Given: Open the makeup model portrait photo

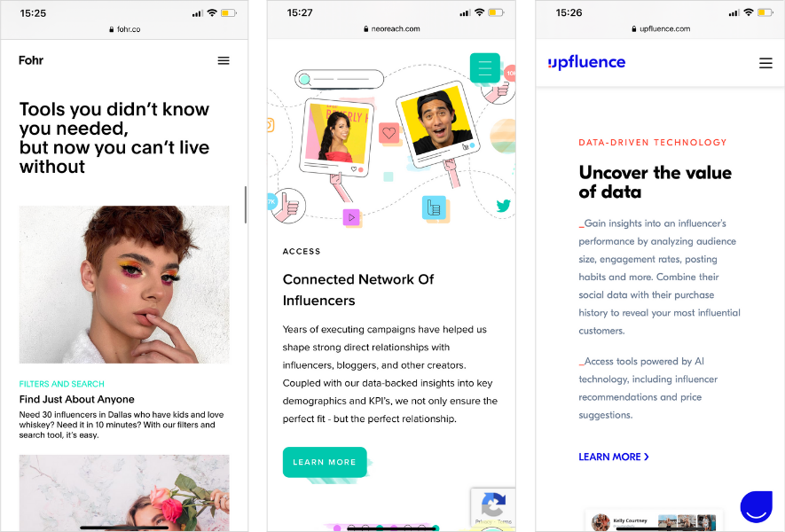Looking at the screenshot, I should click(124, 285).
